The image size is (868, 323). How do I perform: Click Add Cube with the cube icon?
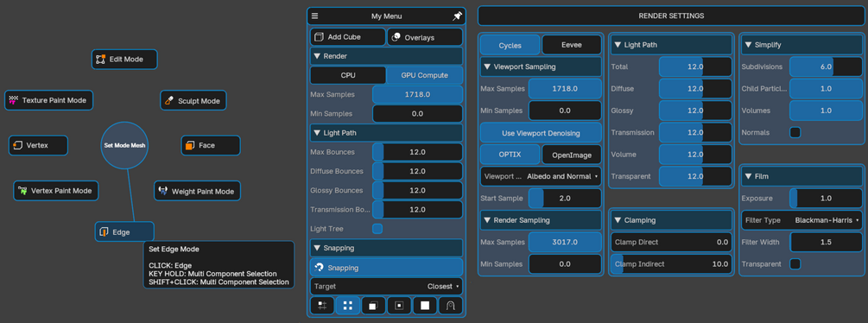coord(348,37)
